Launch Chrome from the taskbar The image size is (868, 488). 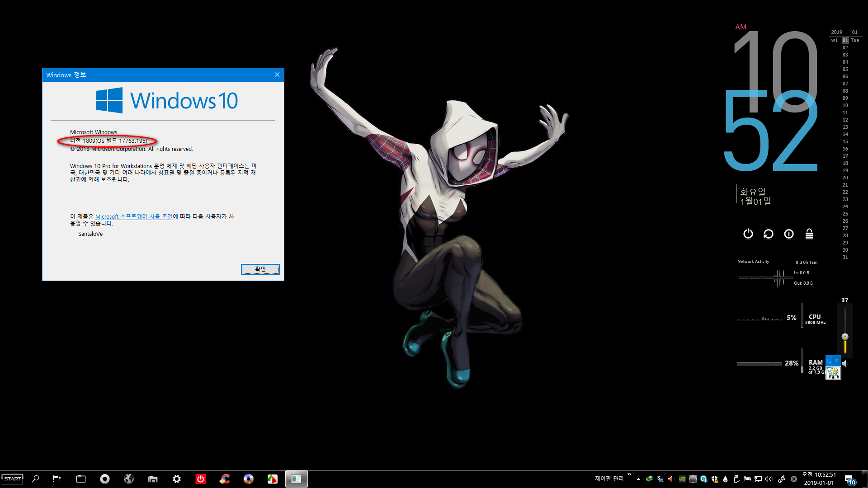click(x=105, y=479)
